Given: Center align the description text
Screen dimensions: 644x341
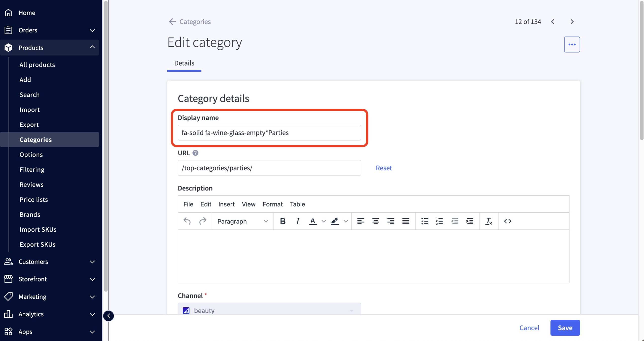Looking at the screenshot, I should pyautogui.click(x=376, y=221).
